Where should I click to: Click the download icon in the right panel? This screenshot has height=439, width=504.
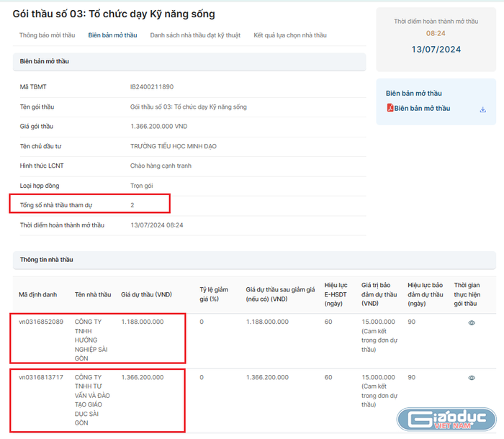tap(482, 109)
